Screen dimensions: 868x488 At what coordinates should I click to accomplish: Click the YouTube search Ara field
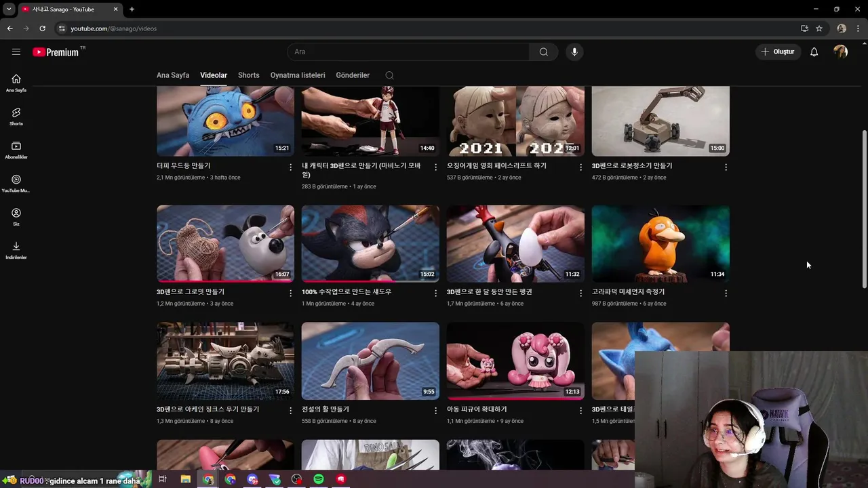(408, 52)
